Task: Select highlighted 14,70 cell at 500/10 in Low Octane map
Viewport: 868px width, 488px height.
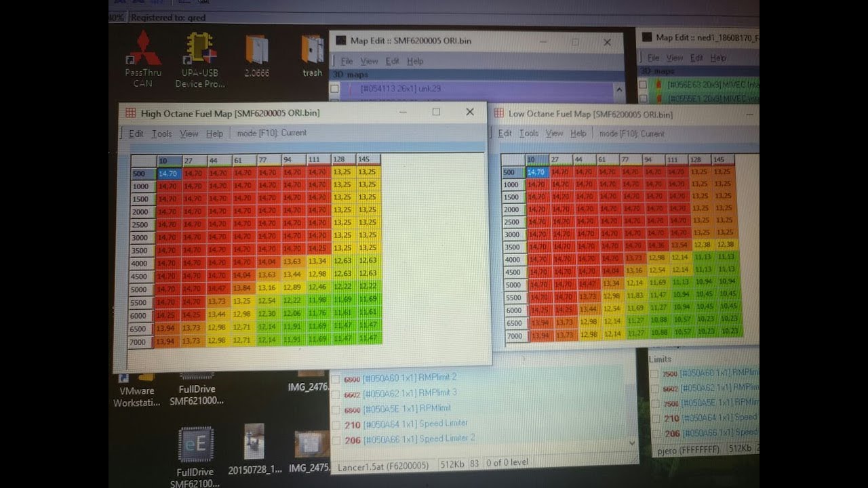Action: pyautogui.click(x=536, y=172)
